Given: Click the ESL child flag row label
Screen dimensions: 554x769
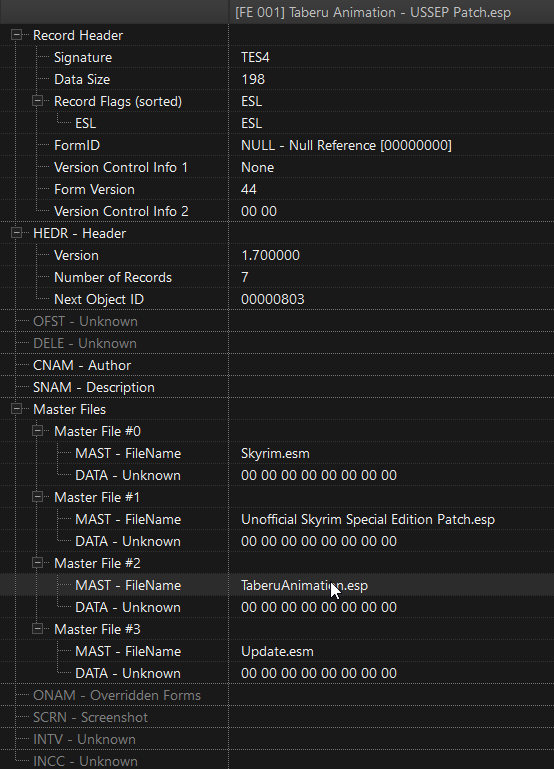Looking at the screenshot, I should coord(85,123).
